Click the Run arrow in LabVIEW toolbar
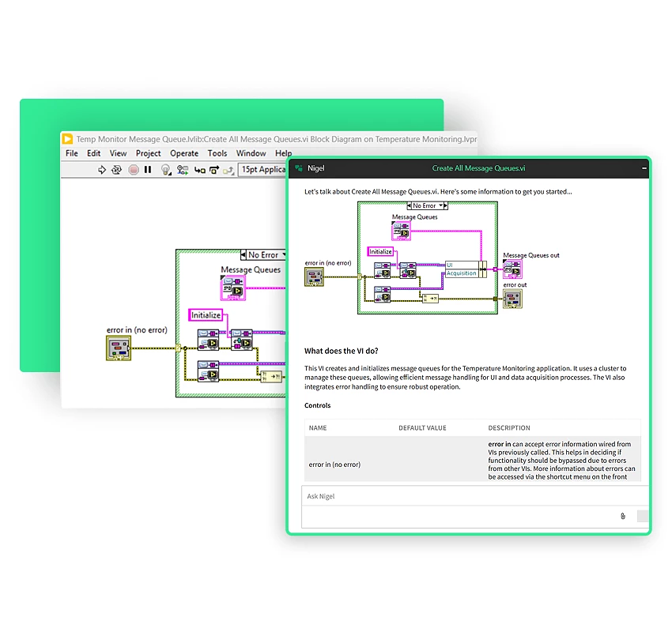 point(101,170)
